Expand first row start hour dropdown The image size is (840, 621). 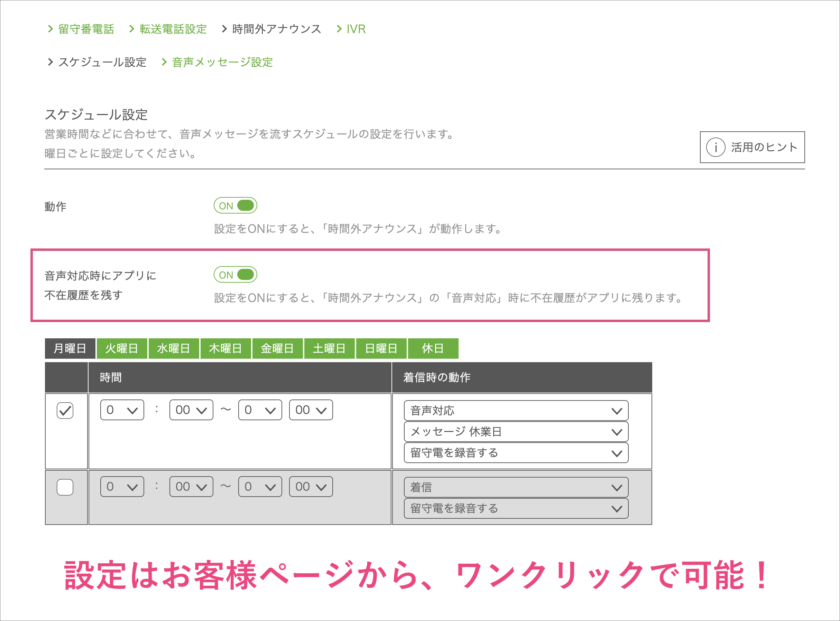pyautogui.click(x=122, y=410)
